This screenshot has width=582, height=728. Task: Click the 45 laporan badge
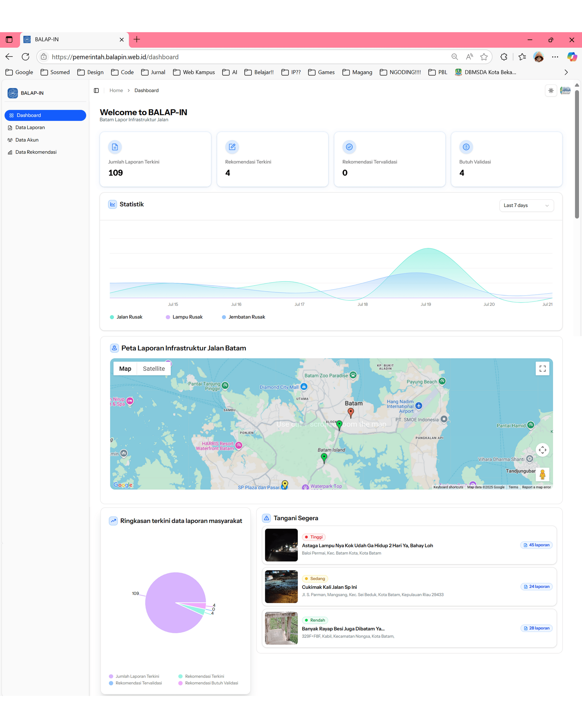tap(536, 545)
